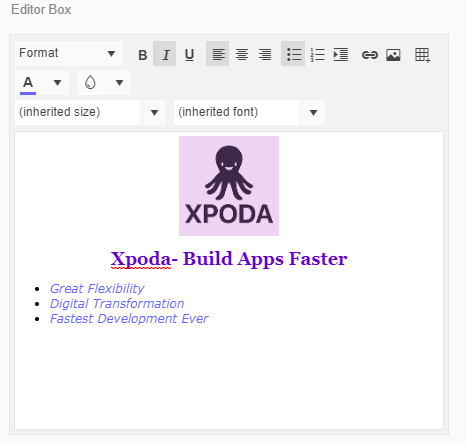Click the Great Flexibility bullet text
The height and width of the screenshot is (445, 466).
[97, 288]
